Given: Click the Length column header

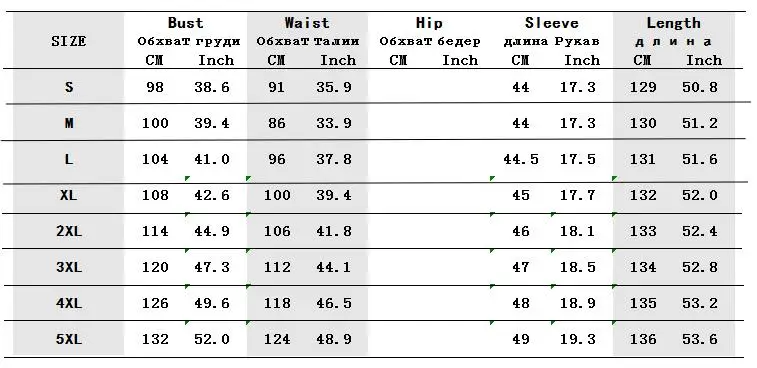Looking at the screenshot, I should click(x=673, y=23).
